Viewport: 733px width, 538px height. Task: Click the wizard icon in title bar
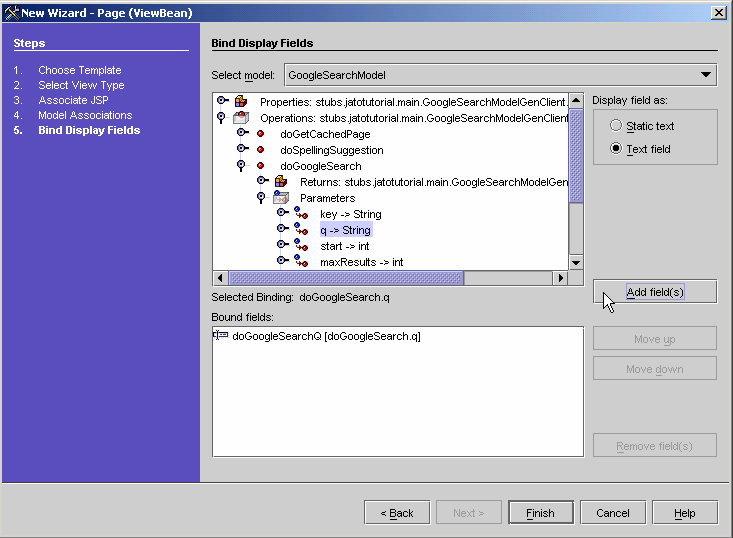pyautogui.click(x=11, y=13)
